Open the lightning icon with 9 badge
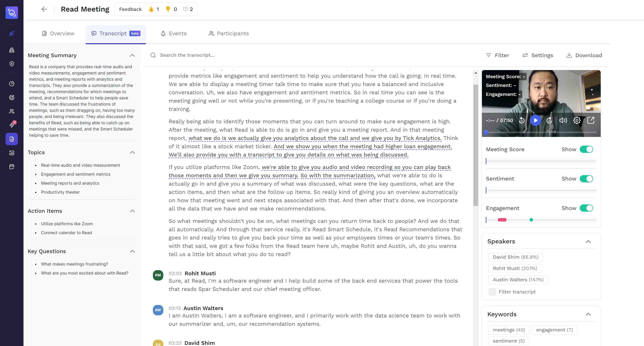Viewport: 644px width, 346px height. click(12, 125)
